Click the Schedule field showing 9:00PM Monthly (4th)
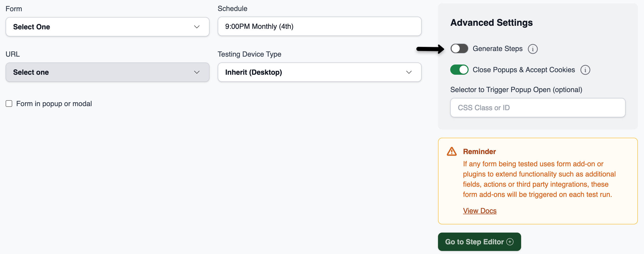The image size is (644, 254). [x=319, y=26]
